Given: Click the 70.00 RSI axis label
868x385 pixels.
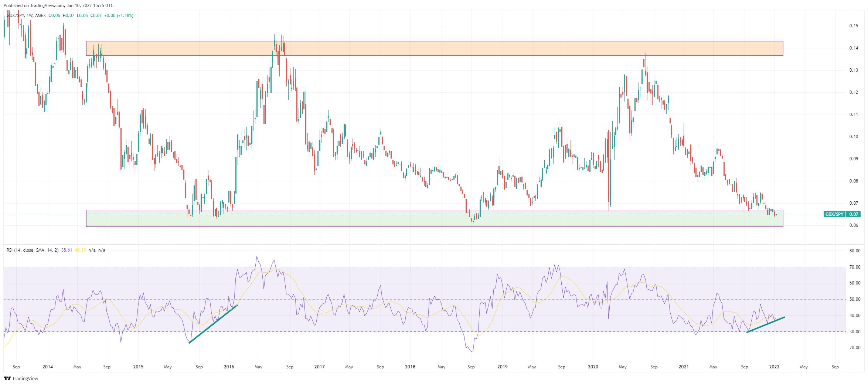Looking at the screenshot, I should 855,267.
